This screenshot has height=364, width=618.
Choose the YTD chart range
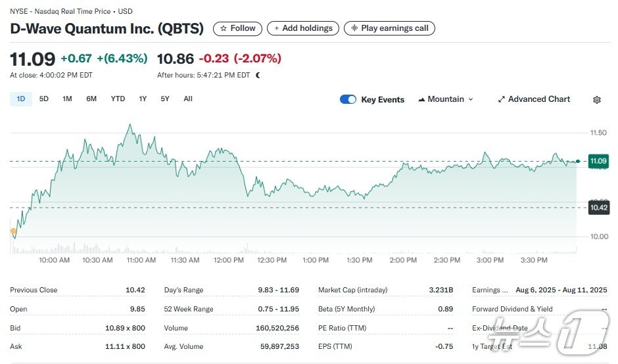tap(118, 99)
